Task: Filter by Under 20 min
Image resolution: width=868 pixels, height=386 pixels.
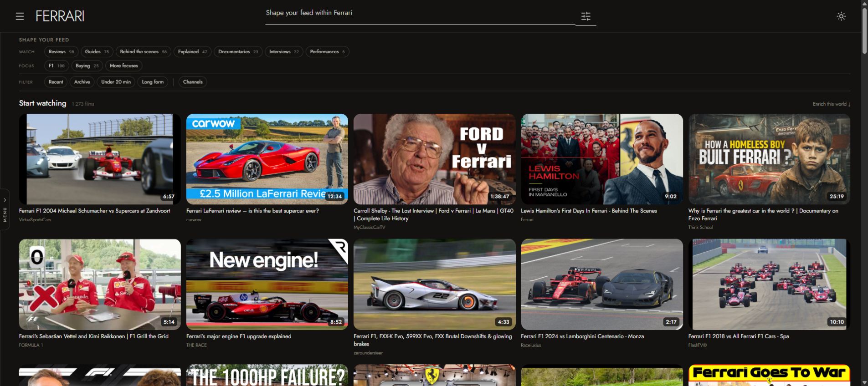Action: click(116, 82)
